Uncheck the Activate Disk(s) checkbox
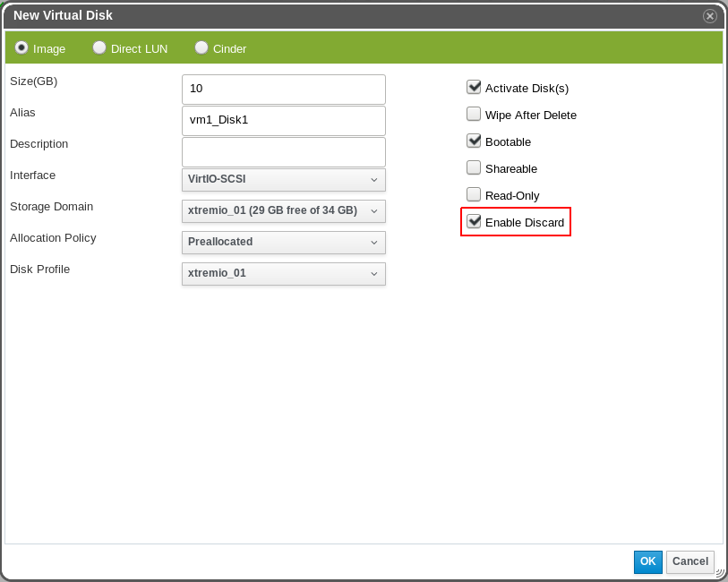This screenshot has height=582, width=728. pyautogui.click(x=474, y=88)
